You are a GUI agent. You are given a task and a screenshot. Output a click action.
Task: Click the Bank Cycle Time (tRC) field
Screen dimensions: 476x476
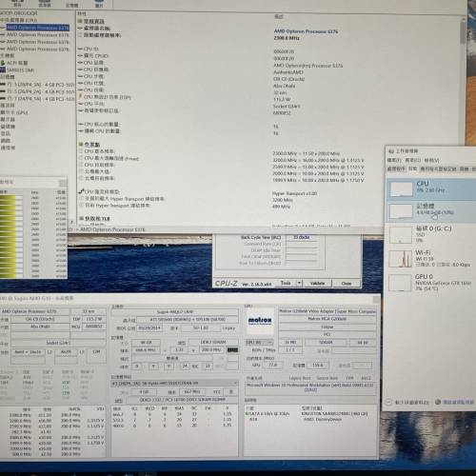(302, 237)
